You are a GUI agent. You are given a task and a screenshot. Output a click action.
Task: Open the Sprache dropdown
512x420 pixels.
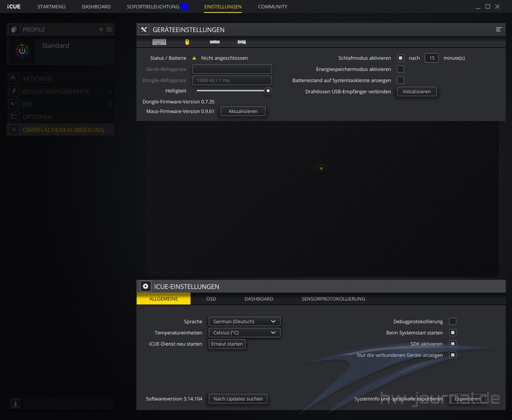(244, 321)
